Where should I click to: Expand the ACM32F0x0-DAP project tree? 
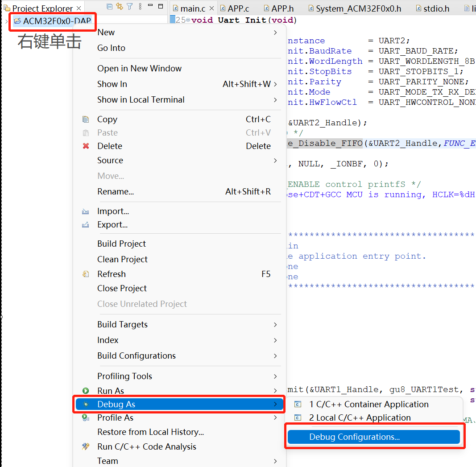tap(6, 21)
